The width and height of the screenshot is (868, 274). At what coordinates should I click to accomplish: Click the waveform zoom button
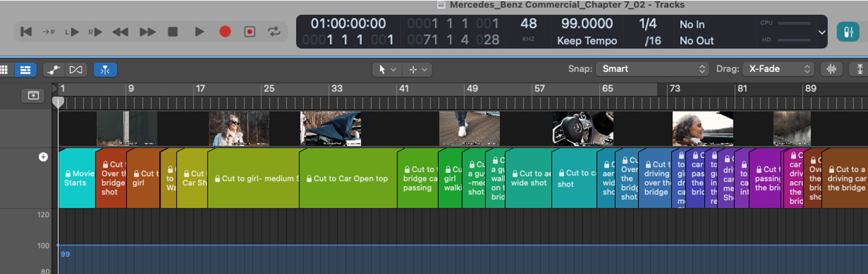point(832,69)
